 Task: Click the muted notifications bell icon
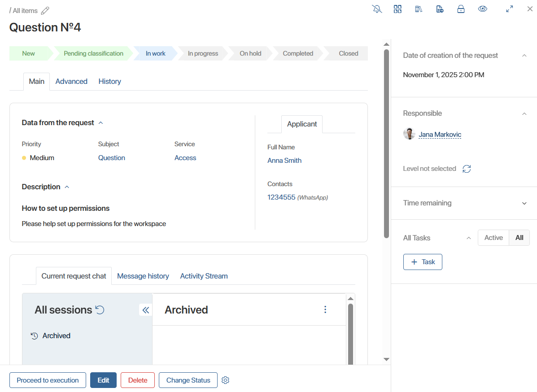[377, 9]
